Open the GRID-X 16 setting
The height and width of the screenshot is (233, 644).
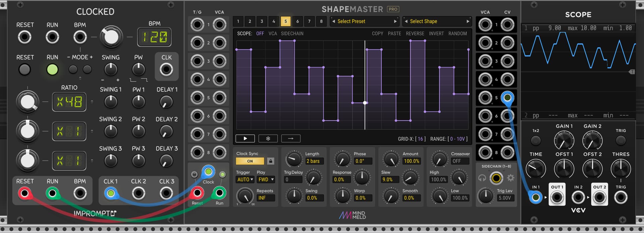click(x=420, y=139)
